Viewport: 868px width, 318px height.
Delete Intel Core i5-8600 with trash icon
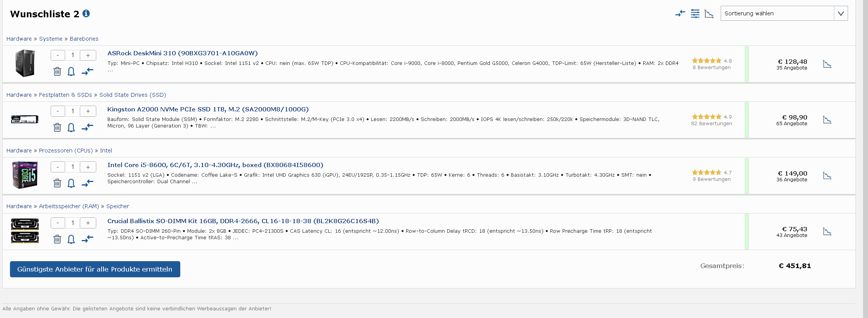coord(57,183)
